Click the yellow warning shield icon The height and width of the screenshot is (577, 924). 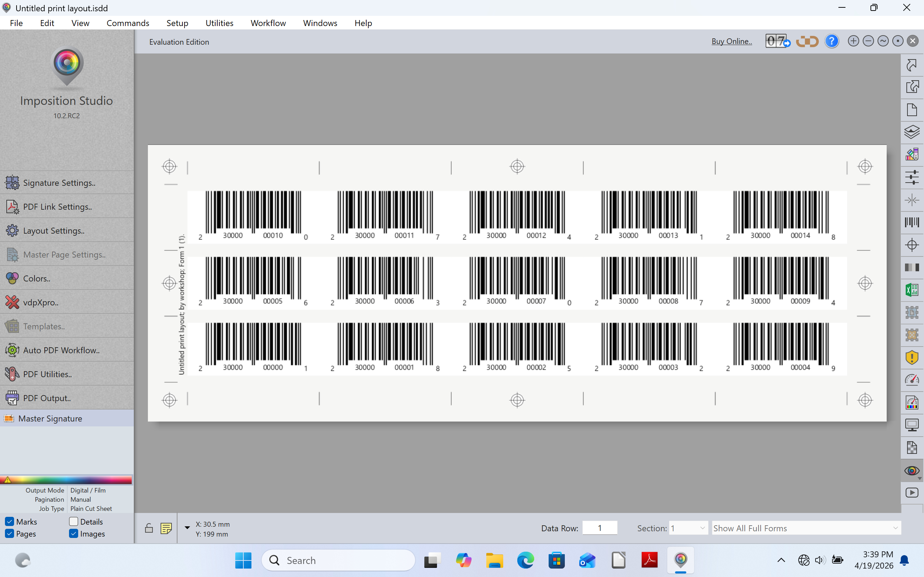(x=911, y=357)
